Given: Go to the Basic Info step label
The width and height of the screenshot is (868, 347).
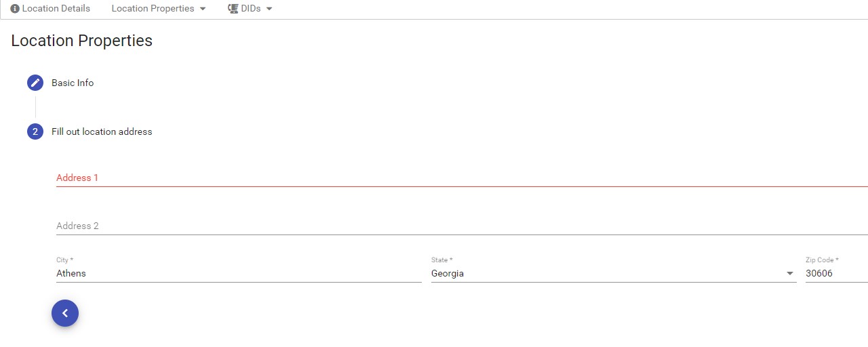Looking at the screenshot, I should click(x=73, y=83).
